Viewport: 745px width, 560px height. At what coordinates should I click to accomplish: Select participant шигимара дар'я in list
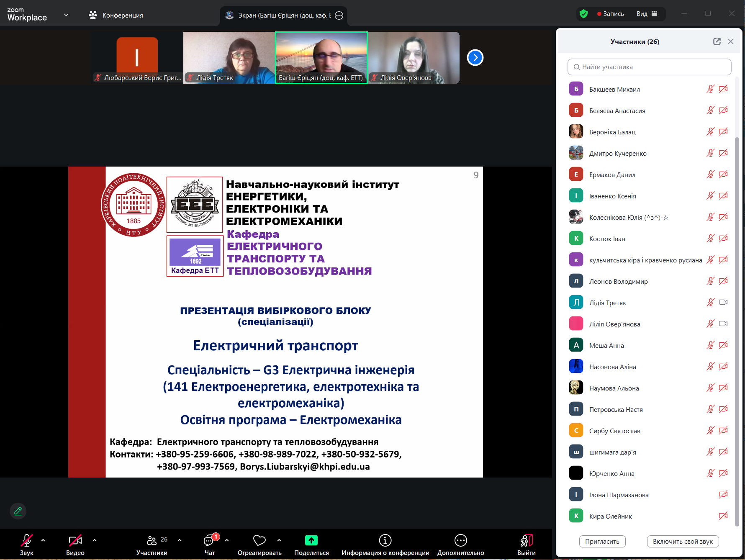(x=649, y=452)
